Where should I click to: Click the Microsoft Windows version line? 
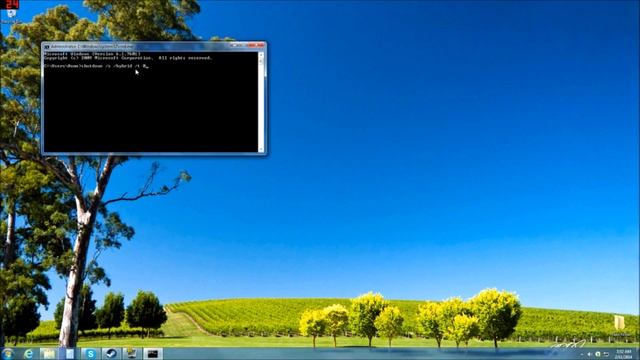(92, 54)
